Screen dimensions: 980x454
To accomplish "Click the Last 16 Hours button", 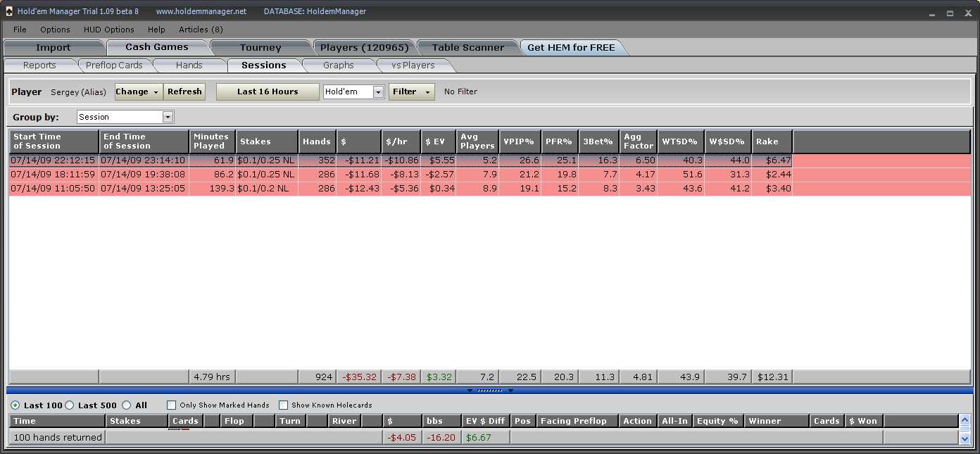I will coord(267,92).
